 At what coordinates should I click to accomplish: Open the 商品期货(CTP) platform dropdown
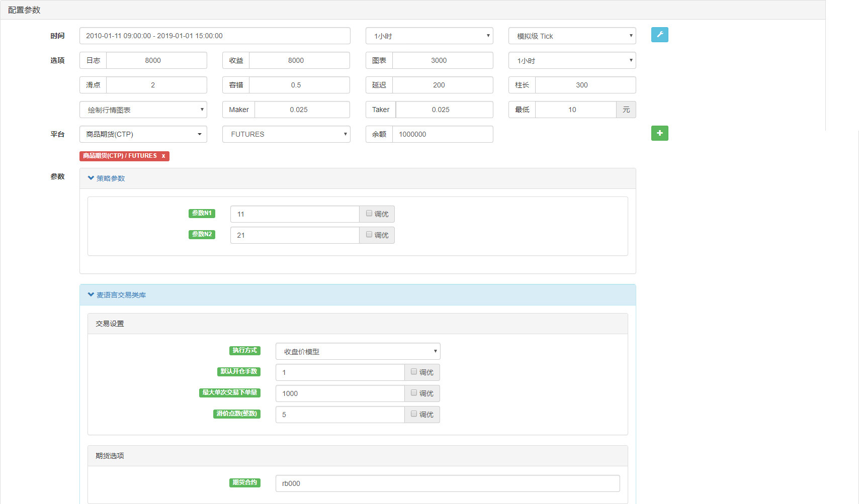coord(143,134)
